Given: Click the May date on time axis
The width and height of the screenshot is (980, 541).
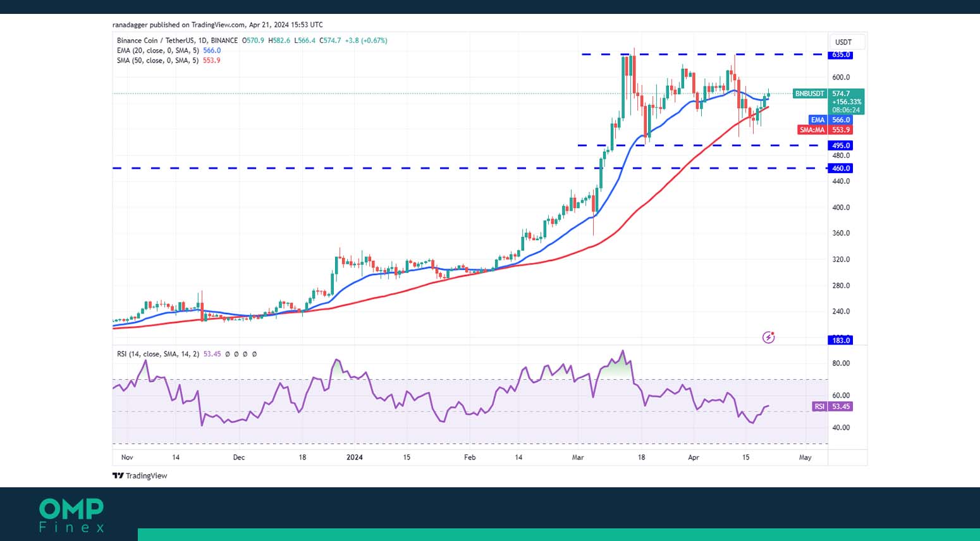Looking at the screenshot, I should click(x=805, y=458).
